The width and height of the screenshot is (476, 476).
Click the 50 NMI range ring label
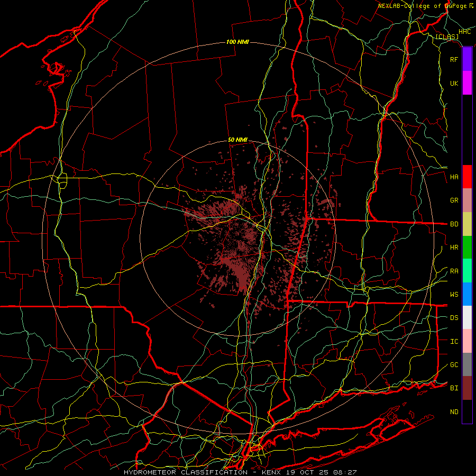pos(237,140)
